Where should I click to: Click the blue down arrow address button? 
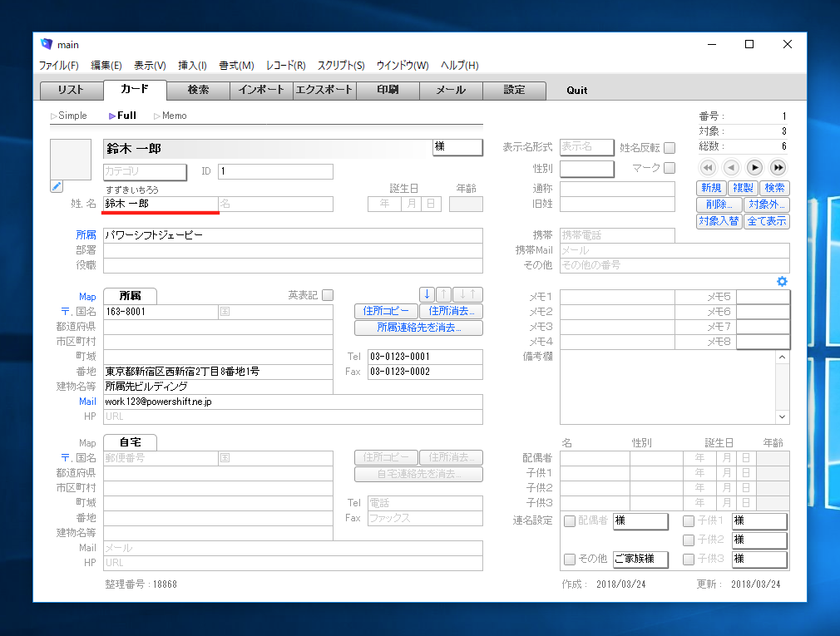[427, 294]
